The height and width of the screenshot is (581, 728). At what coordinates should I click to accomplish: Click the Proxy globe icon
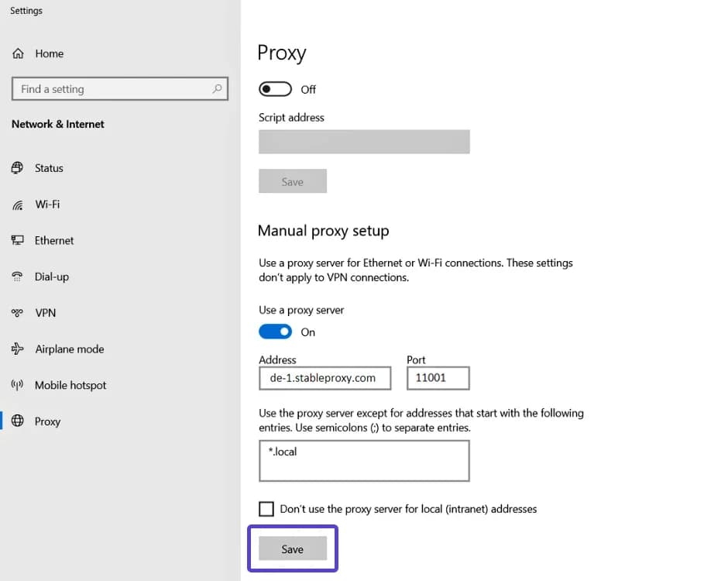[x=17, y=421]
